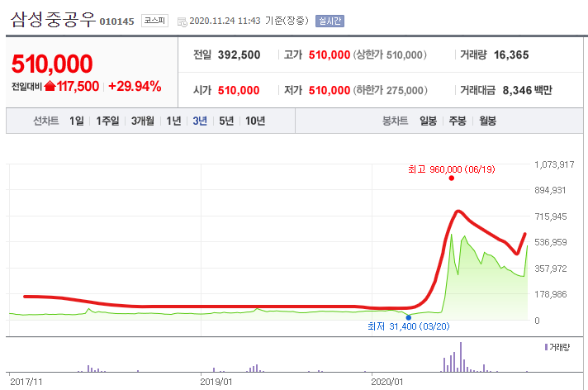Click the 전일 value 392,500
This screenshot has width=588, height=390.
point(239,55)
